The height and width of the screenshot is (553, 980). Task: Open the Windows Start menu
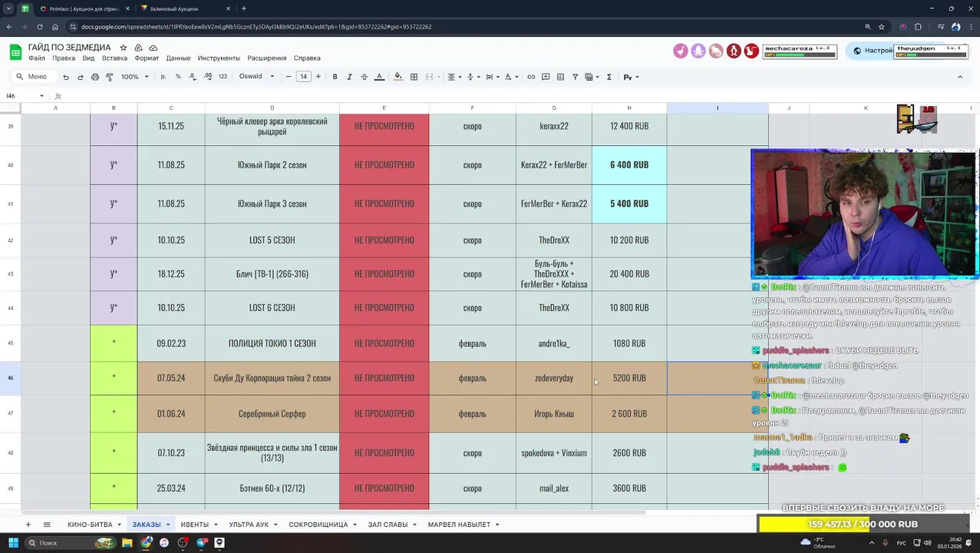[x=13, y=543]
